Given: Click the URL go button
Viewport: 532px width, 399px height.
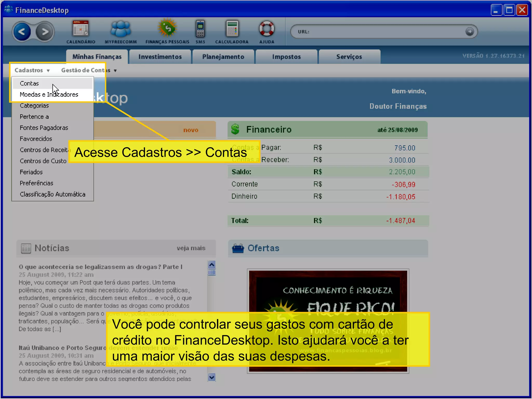Looking at the screenshot, I should [x=469, y=32].
